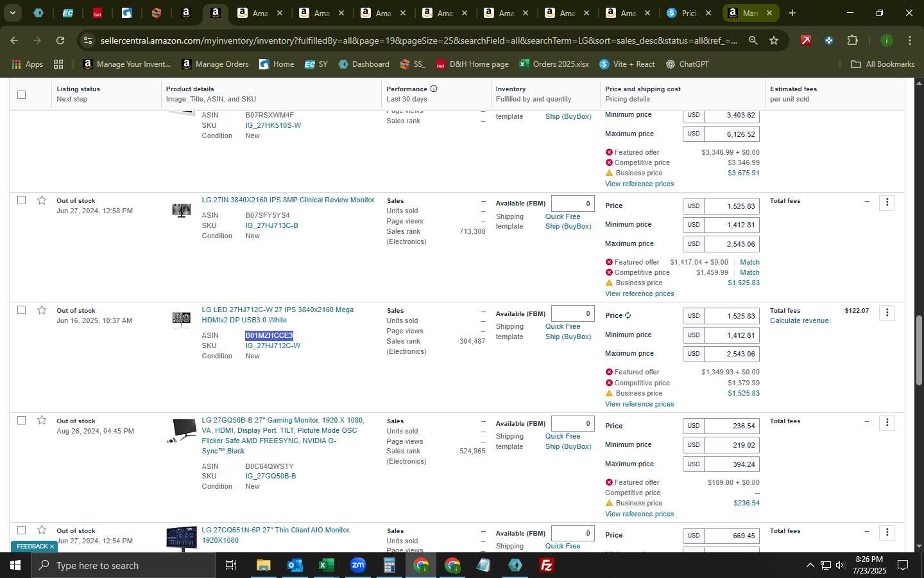Favorite the IG_27GQ50B-B listing star
The height and width of the screenshot is (578, 924).
point(42,420)
